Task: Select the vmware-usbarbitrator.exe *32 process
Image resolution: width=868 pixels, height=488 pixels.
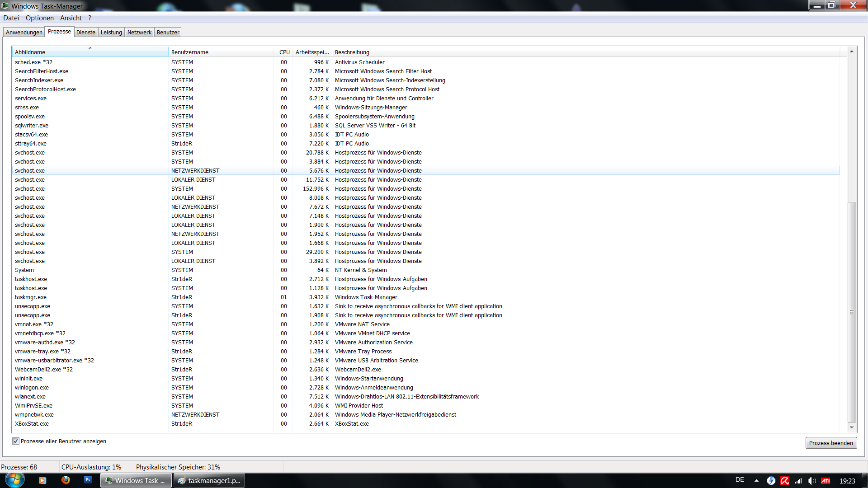Action: (x=426, y=361)
